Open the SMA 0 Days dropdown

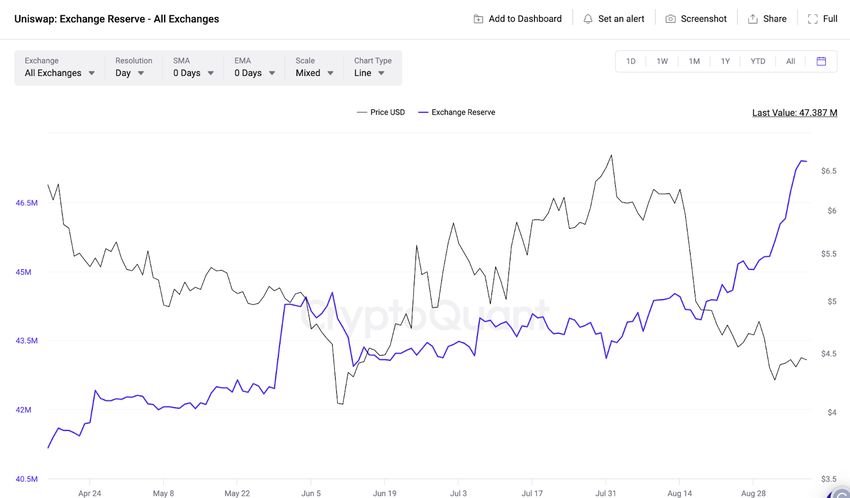coord(193,68)
